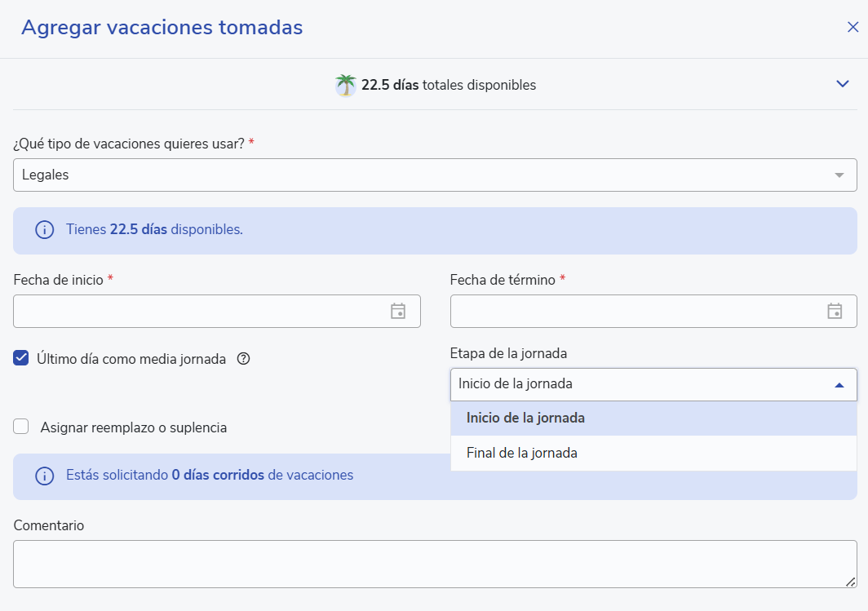Click info icon in 'días corridos' banner
Screen dimensions: 868x611
tap(44, 476)
